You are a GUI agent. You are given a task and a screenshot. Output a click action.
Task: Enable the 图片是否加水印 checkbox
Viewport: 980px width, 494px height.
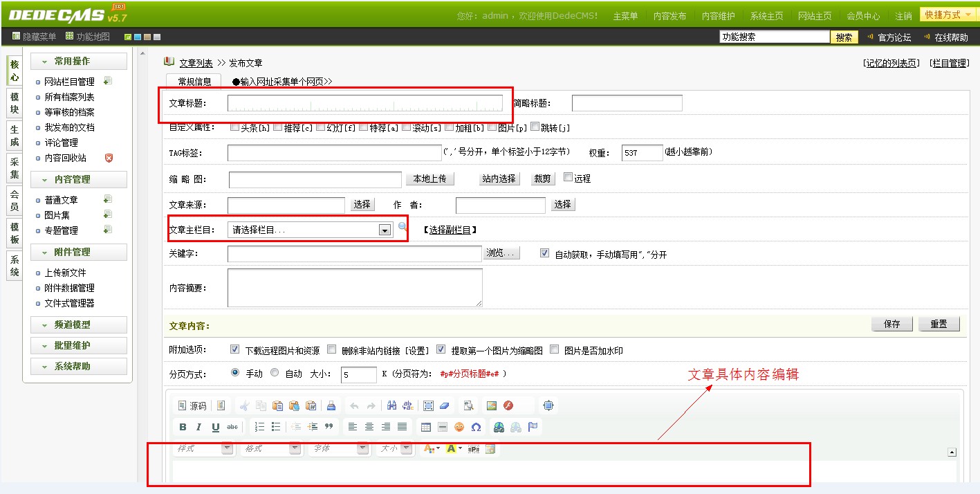554,350
